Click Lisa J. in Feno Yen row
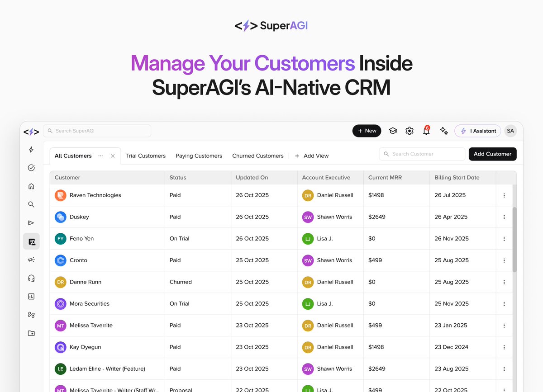This screenshot has height=392, width=543. coord(325,239)
